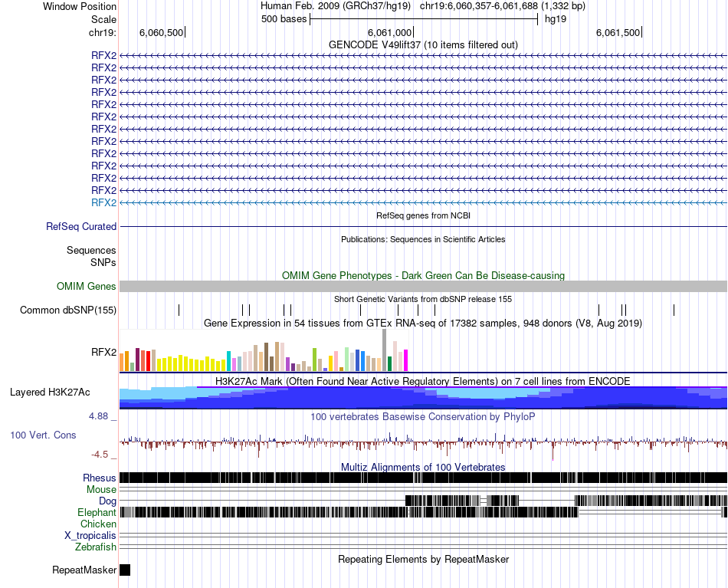
Task: Select the SNPs track label
Action: click(x=103, y=262)
